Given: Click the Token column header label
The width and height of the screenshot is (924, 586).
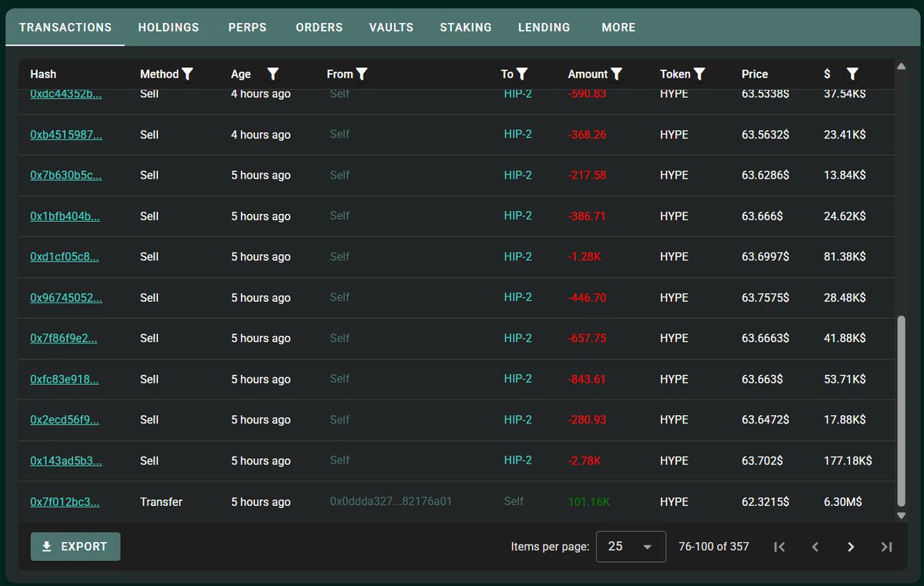Looking at the screenshot, I should (675, 74).
